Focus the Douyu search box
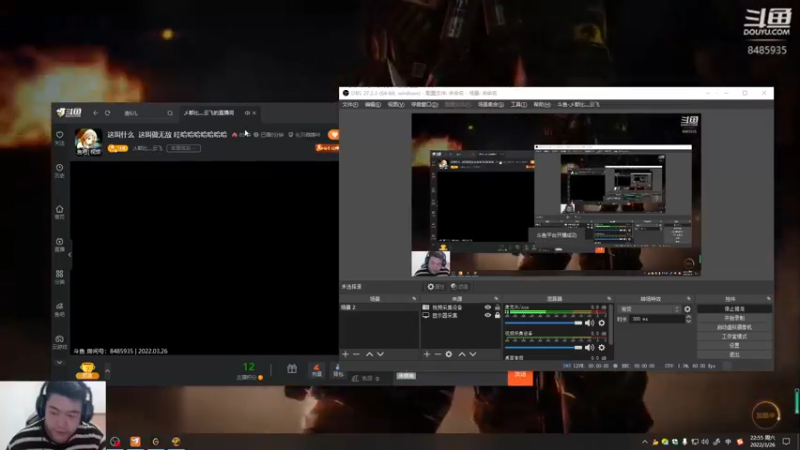 point(144,113)
